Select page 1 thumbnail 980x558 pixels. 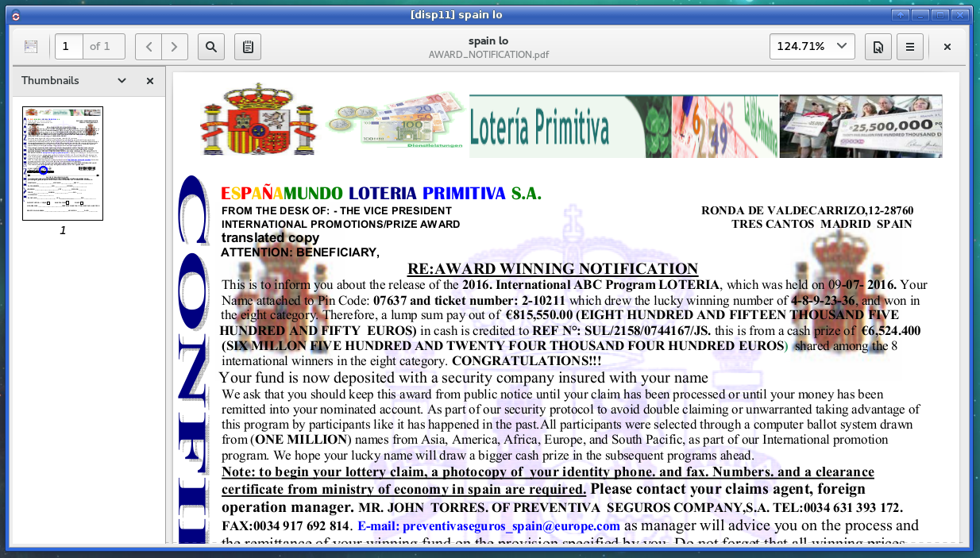tap(63, 164)
